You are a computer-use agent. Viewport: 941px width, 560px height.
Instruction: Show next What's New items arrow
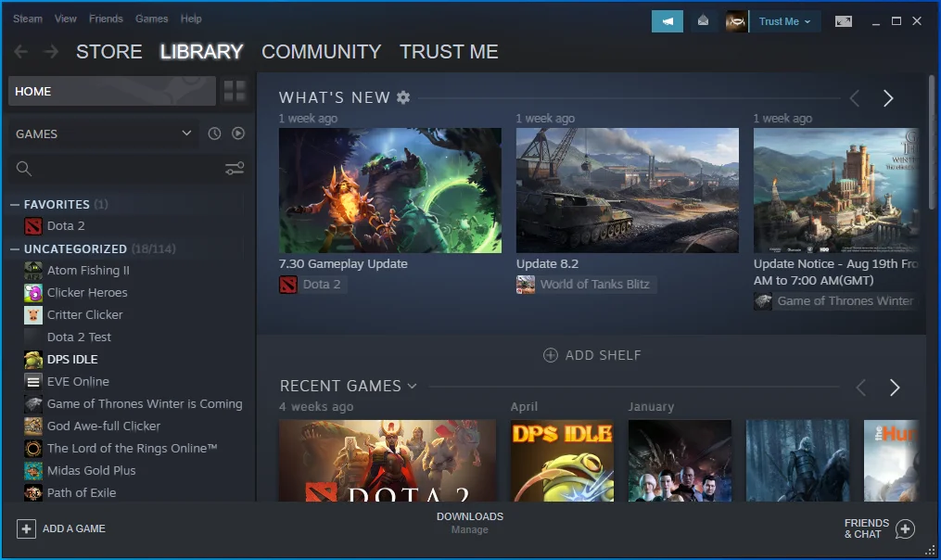click(888, 98)
